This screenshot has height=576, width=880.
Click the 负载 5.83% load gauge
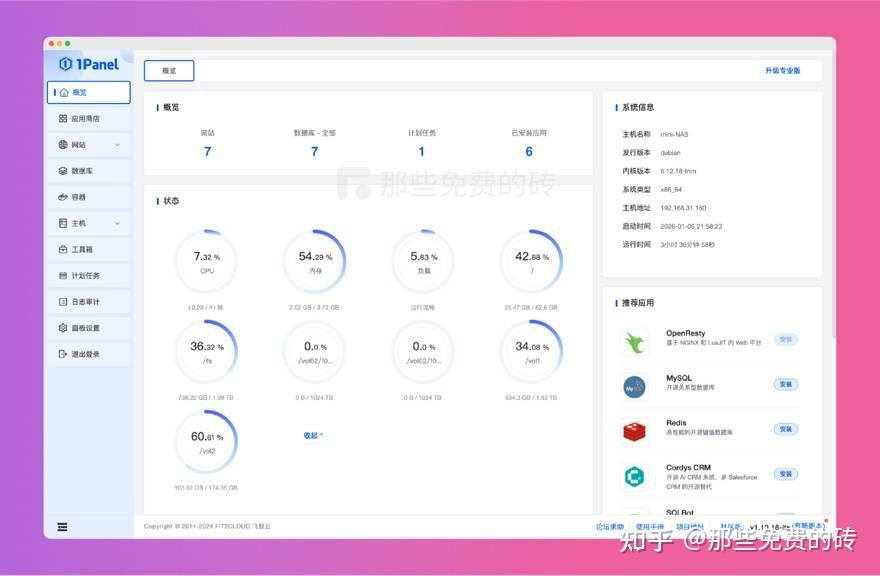(x=423, y=261)
